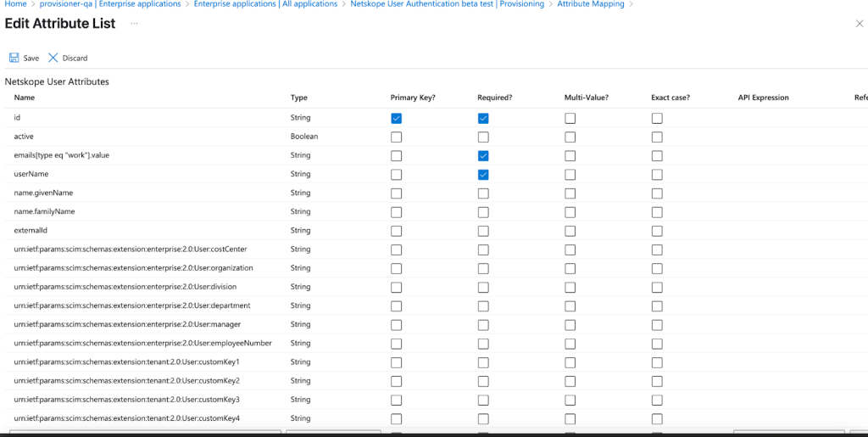
Task: Open Enterprise applications All applications breadcrumb
Action: [265, 4]
